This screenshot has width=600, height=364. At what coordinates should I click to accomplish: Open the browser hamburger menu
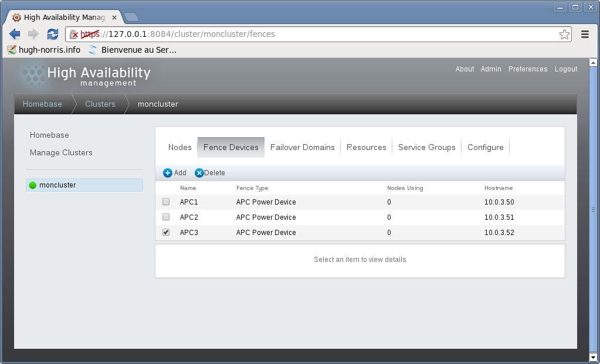585,34
